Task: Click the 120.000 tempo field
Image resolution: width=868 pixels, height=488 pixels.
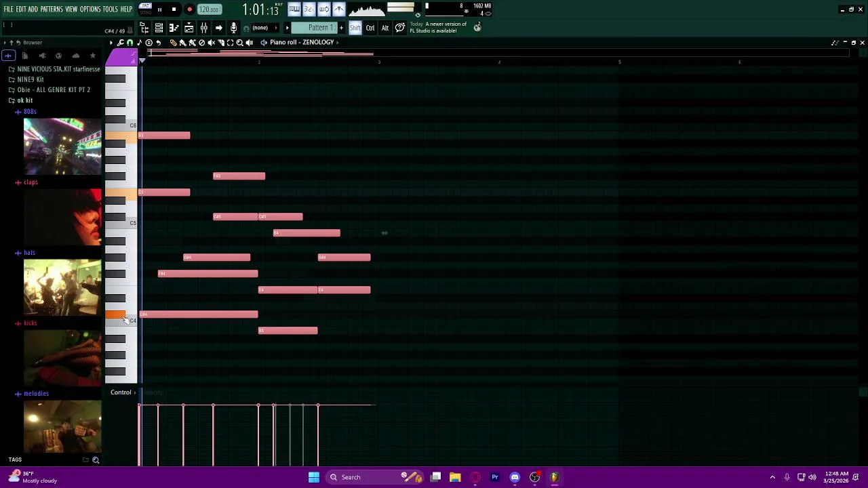Action: tap(210, 9)
